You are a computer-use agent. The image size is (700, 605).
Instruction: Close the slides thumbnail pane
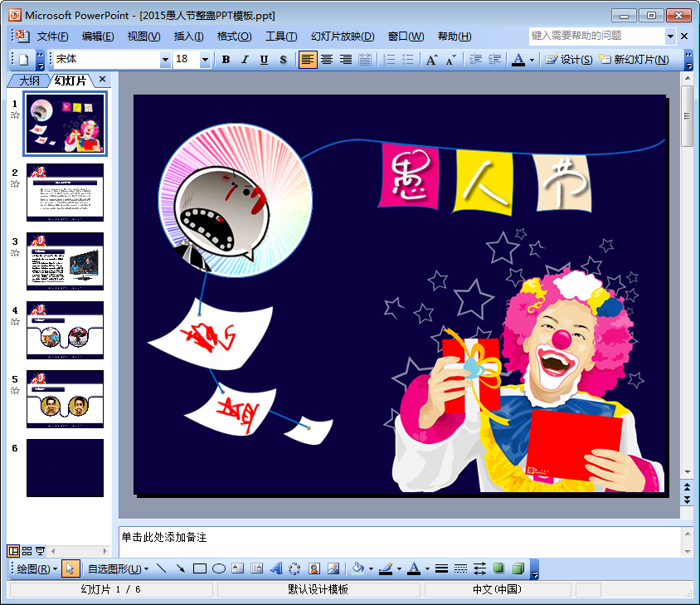click(103, 79)
